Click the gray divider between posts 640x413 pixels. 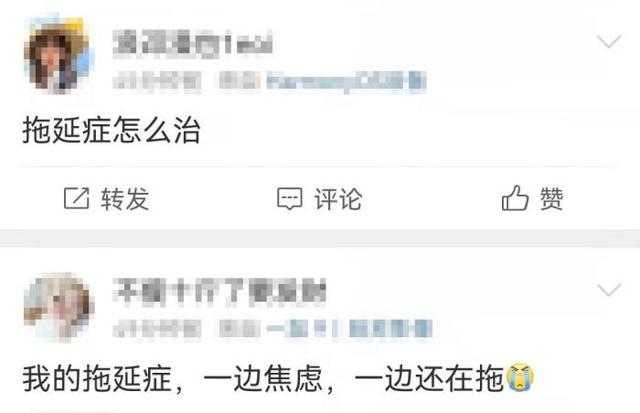click(x=320, y=238)
